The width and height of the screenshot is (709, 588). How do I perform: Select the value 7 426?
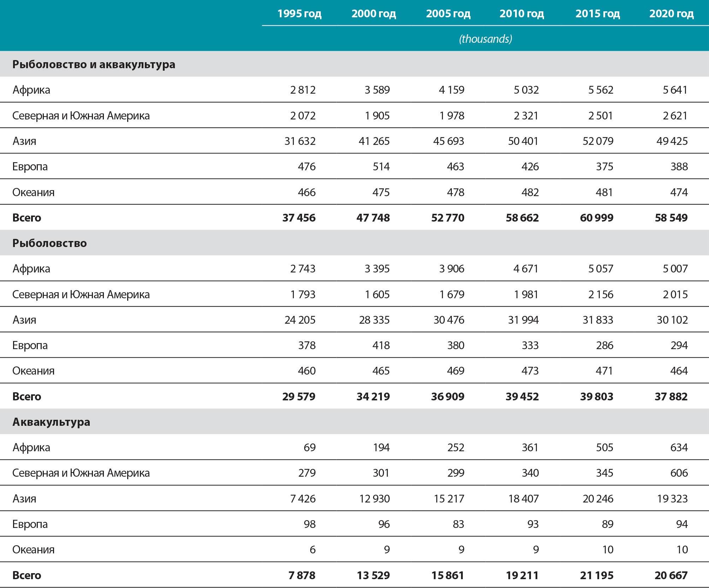303,499
